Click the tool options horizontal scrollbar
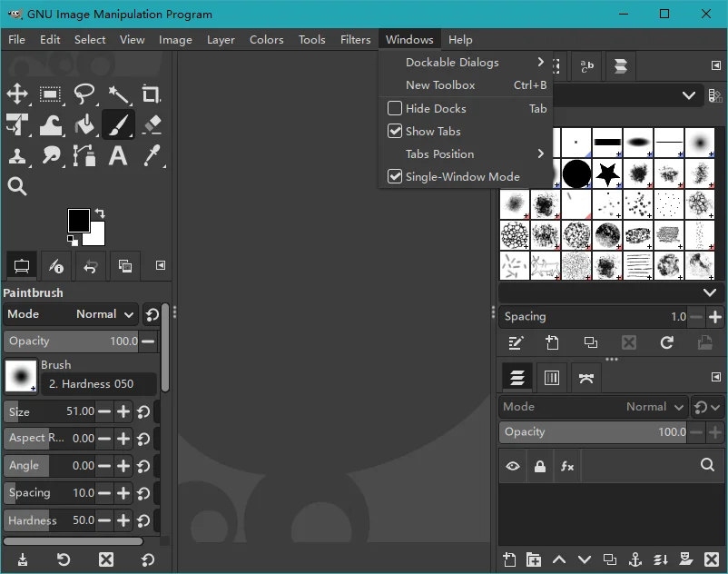 pos(73,541)
